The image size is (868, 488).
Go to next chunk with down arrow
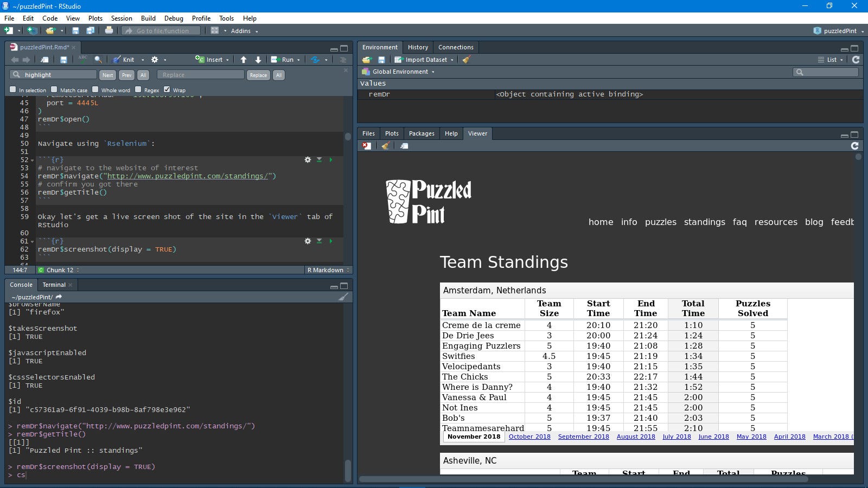click(x=258, y=60)
